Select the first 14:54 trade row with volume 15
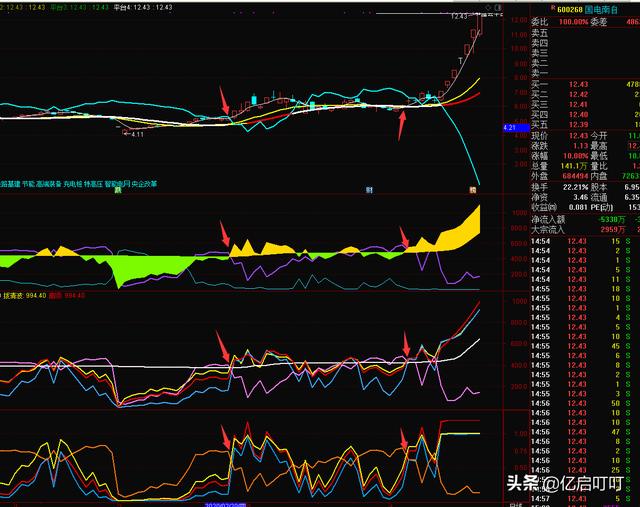The image size is (640, 507). pyautogui.click(x=585, y=241)
